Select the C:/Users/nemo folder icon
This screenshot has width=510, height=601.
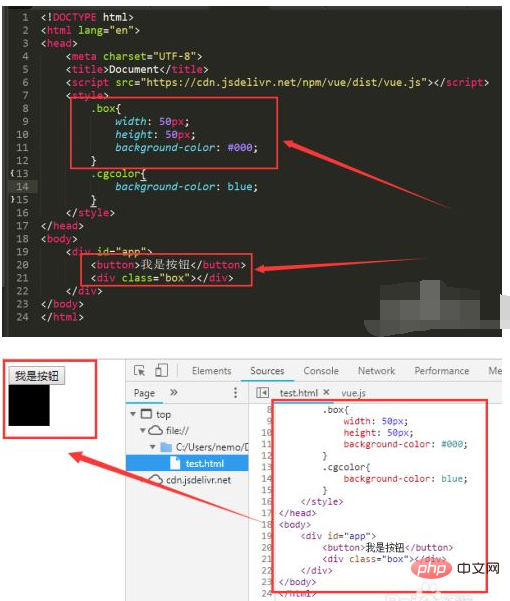[166, 447]
